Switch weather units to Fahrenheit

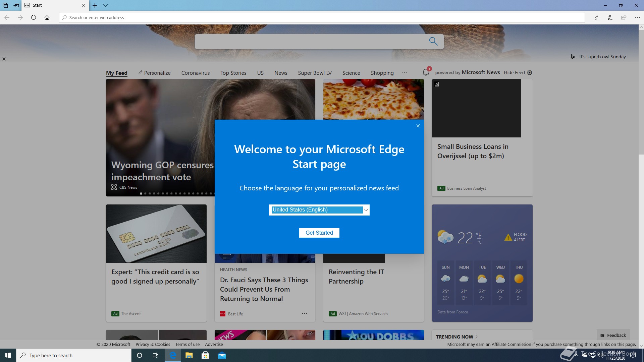[479, 235]
